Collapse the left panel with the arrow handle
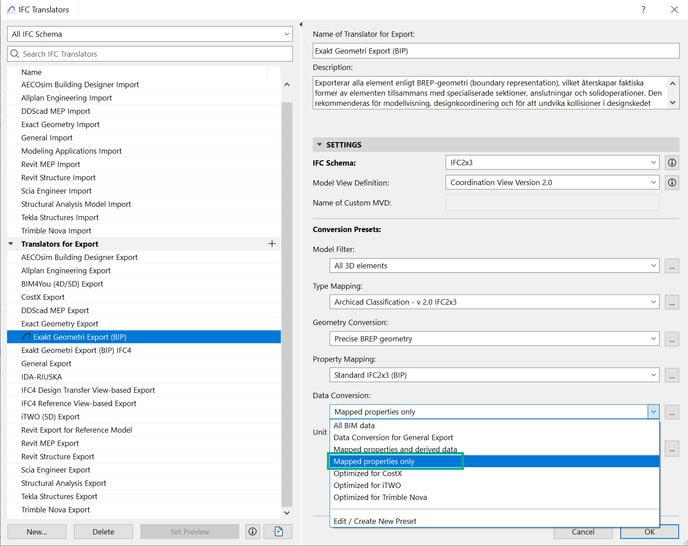The width and height of the screenshot is (688, 546). point(301,25)
